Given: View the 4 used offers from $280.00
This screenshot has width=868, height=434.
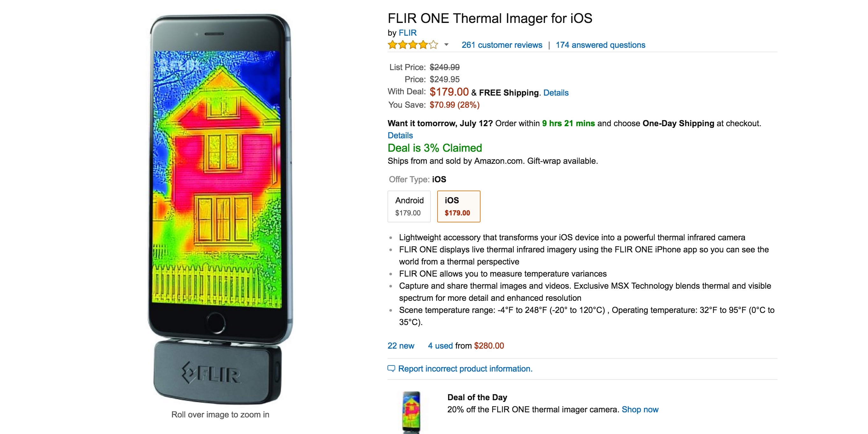Looking at the screenshot, I should 440,345.
